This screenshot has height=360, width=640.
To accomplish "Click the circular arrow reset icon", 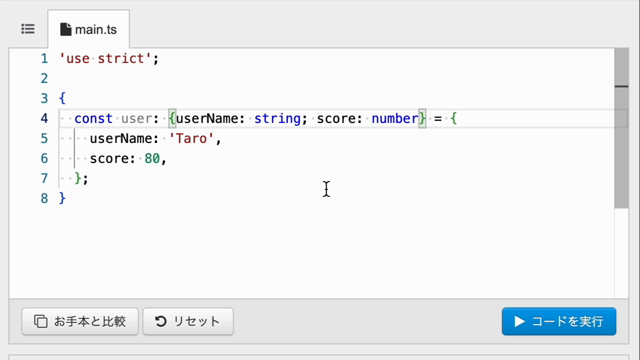I will point(160,322).
